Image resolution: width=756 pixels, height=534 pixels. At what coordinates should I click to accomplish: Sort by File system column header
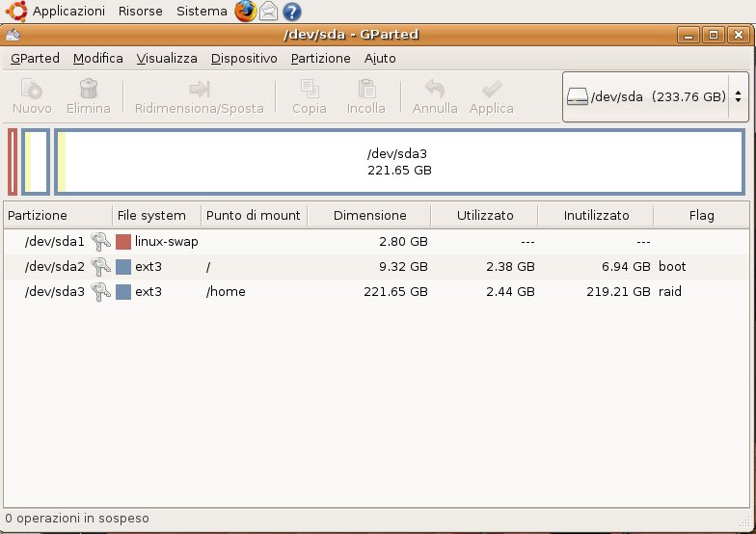(x=156, y=216)
